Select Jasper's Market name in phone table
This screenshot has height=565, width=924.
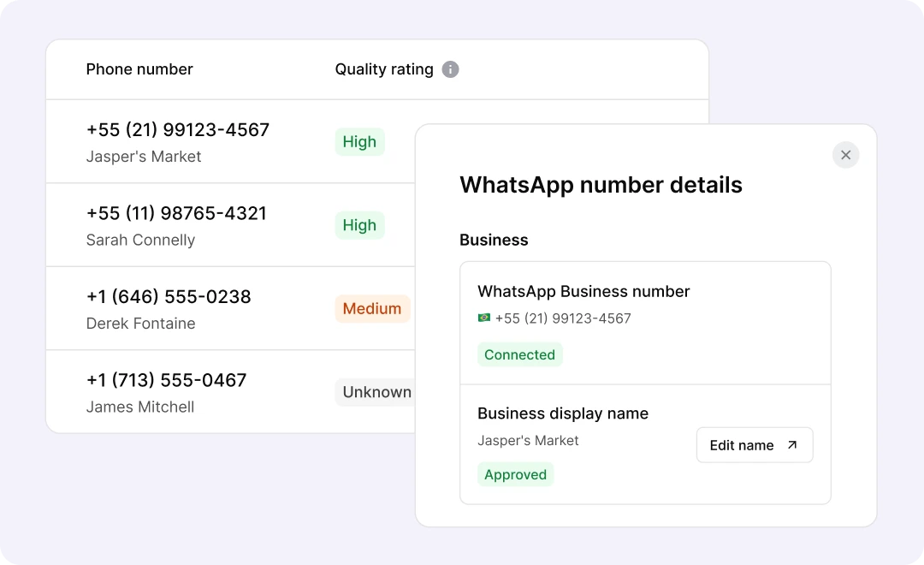pos(143,157)
